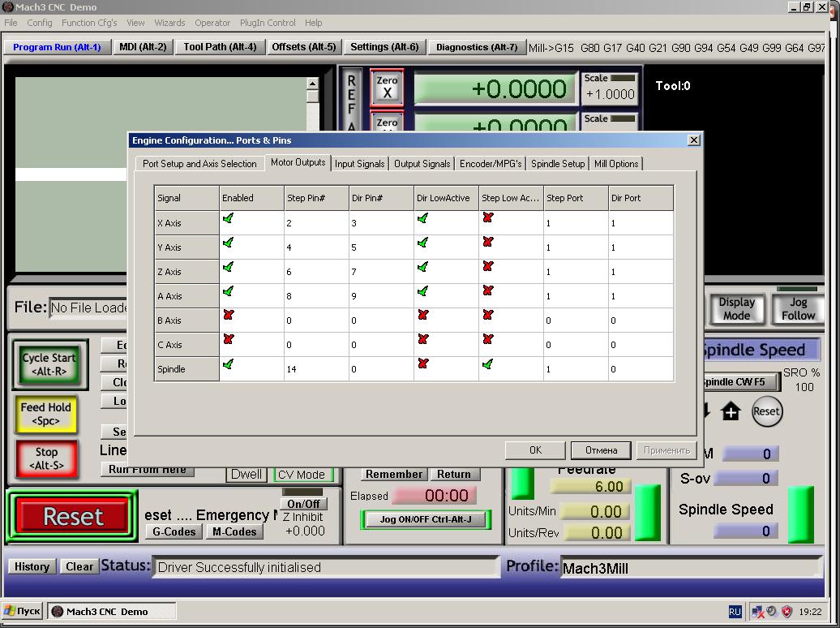Image resolution: width=840 pixels, height=628 pixels.
Task: Click the Отмена (Cancel) button
Action: coord(601,450)
